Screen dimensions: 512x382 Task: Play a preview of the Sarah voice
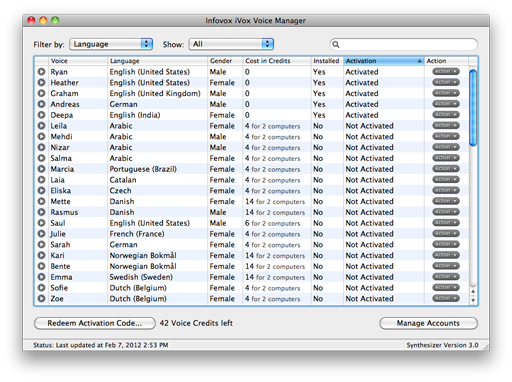click(41, 245)
